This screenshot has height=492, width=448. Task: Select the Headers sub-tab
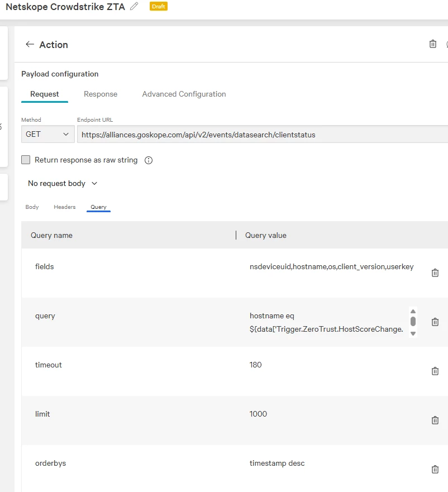(65, 207)
